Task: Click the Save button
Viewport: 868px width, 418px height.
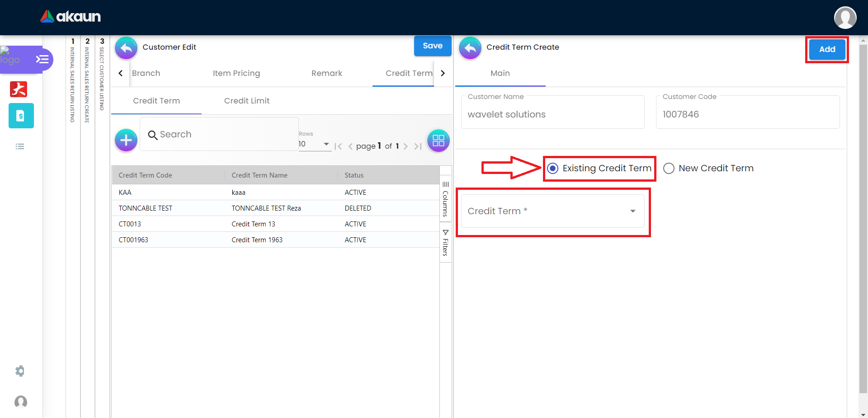Action: pyautogui.click(x=432, y=46)
